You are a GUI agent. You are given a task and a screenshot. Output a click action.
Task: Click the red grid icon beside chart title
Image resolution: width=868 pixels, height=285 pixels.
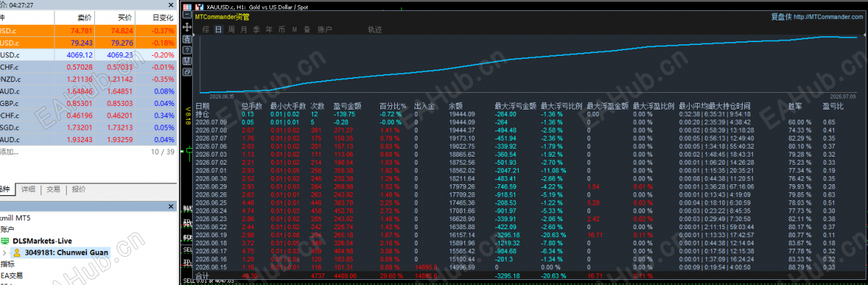[x=187, y=7]
